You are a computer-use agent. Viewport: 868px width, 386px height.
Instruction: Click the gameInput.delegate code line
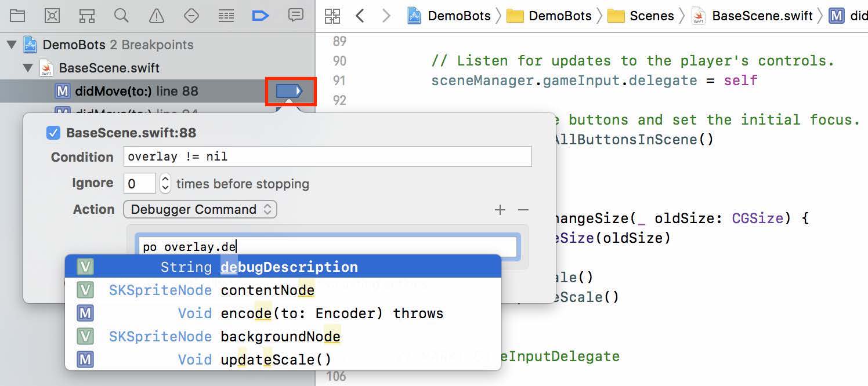coord(594,81)
